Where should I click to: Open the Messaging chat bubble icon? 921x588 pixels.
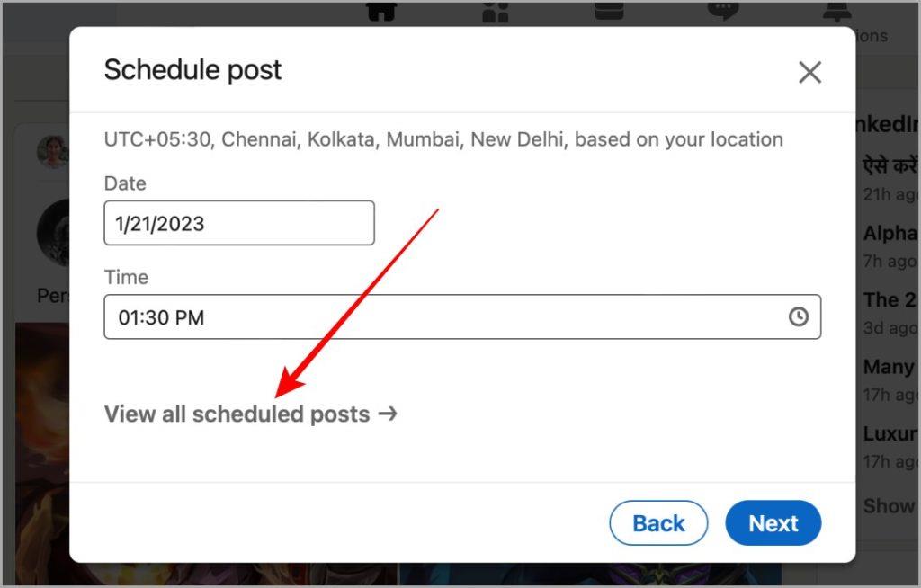tap(723, 11)
